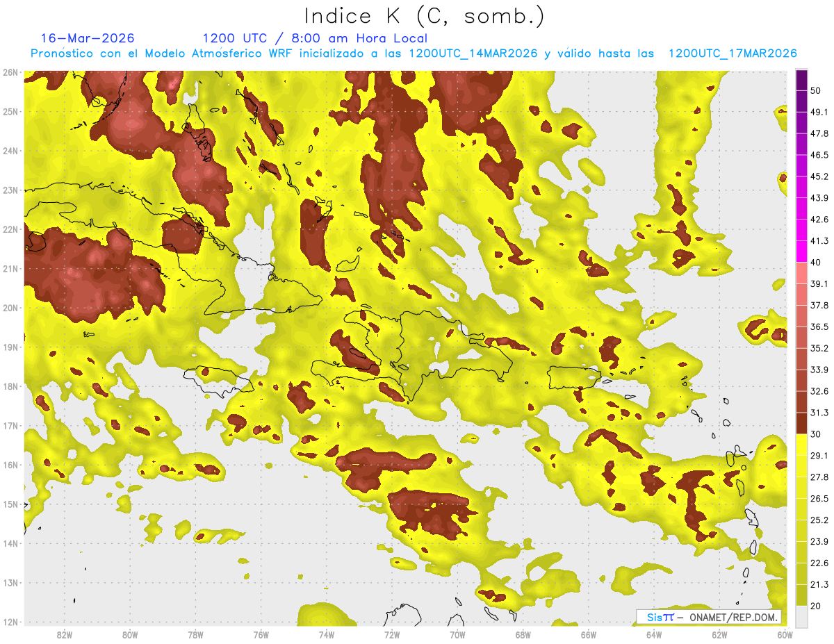Click the grey colorbar swatch beside 20
This screenshot has height=644, width=834.
click(x=801, y=616)
